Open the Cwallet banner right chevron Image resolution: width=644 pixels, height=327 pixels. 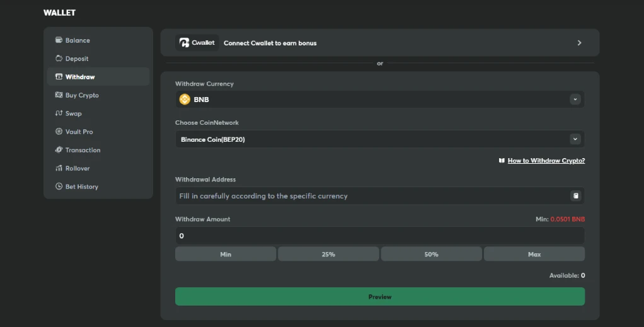click(x=580, y=43)
